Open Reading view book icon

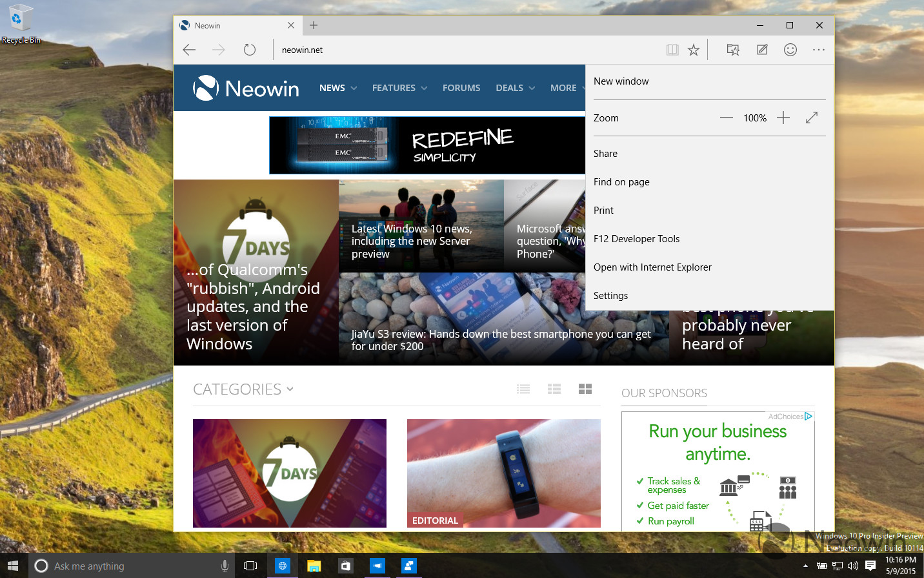pos(672,50)
